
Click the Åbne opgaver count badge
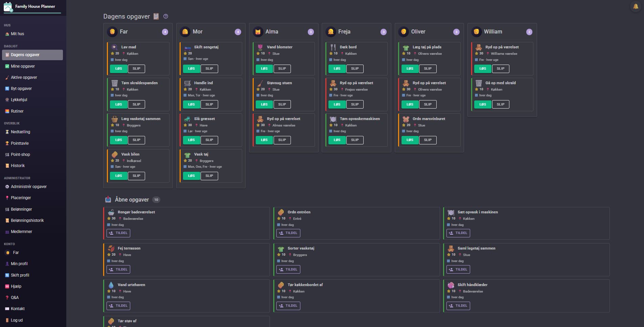tap(156, 200)
